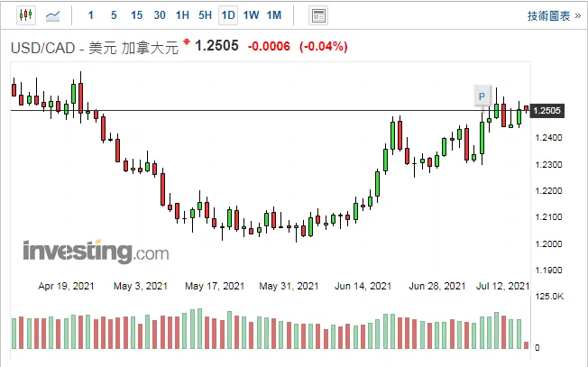Screen dimensions: 588x367
Task: Click the 1.2000 price axis label
Action: (548, 244)
